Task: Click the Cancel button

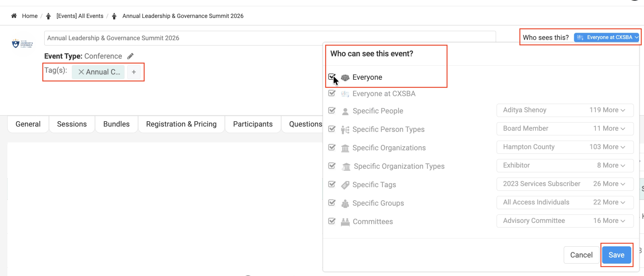Action: [x=581, y=255]
